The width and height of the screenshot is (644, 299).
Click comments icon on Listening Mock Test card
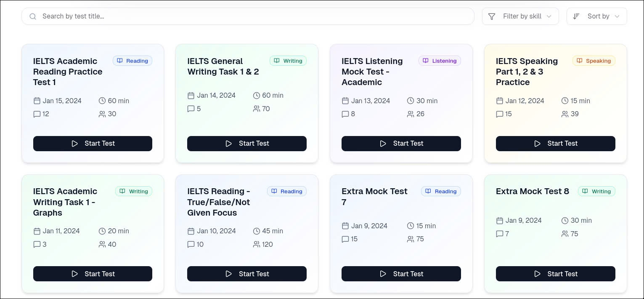tap(345, 114)
